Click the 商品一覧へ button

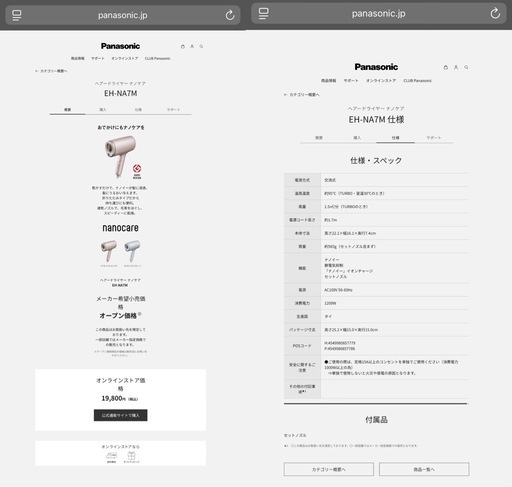click(424, 469)
